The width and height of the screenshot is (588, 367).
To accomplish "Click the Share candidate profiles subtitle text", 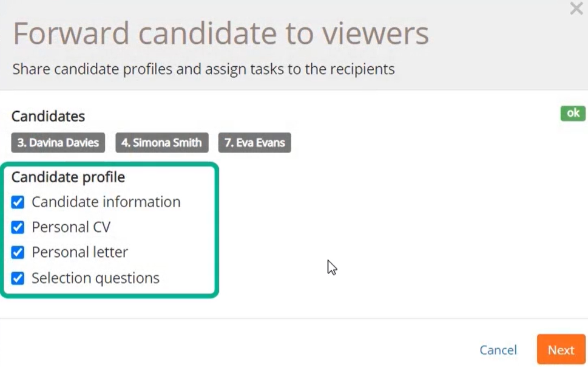I will (x=204, y=69).
